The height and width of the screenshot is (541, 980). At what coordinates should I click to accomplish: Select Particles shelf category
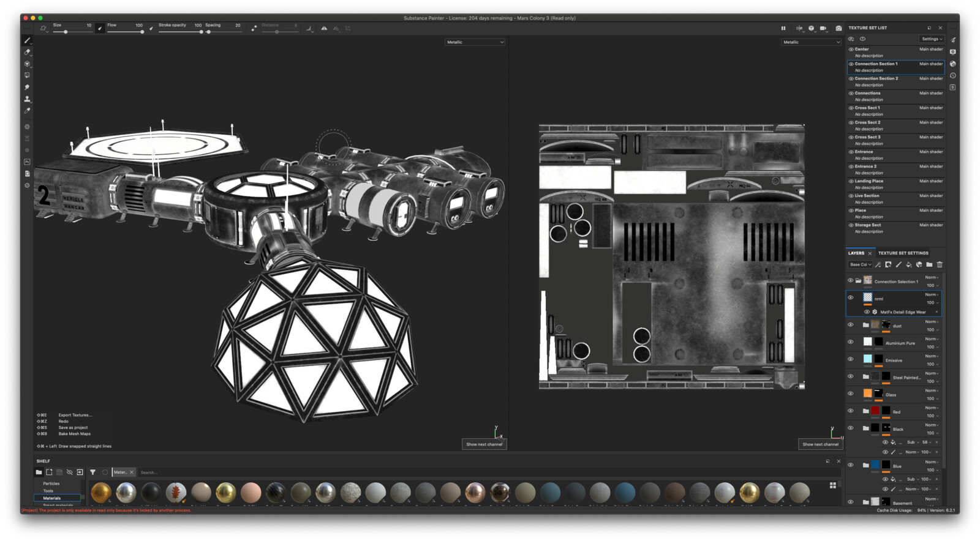click(x=51, y=483)
